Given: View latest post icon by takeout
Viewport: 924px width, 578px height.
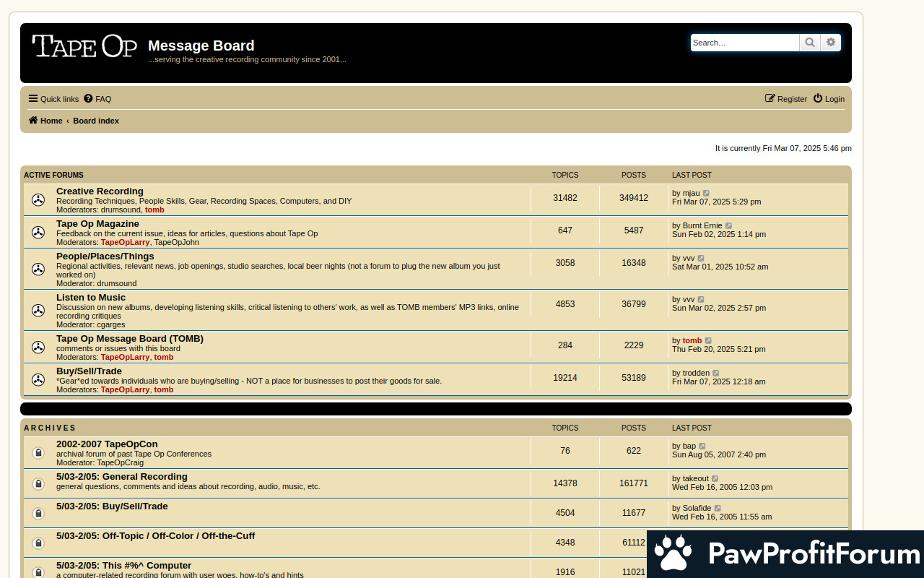Looking at the screenshot, I should pos(715,479).
